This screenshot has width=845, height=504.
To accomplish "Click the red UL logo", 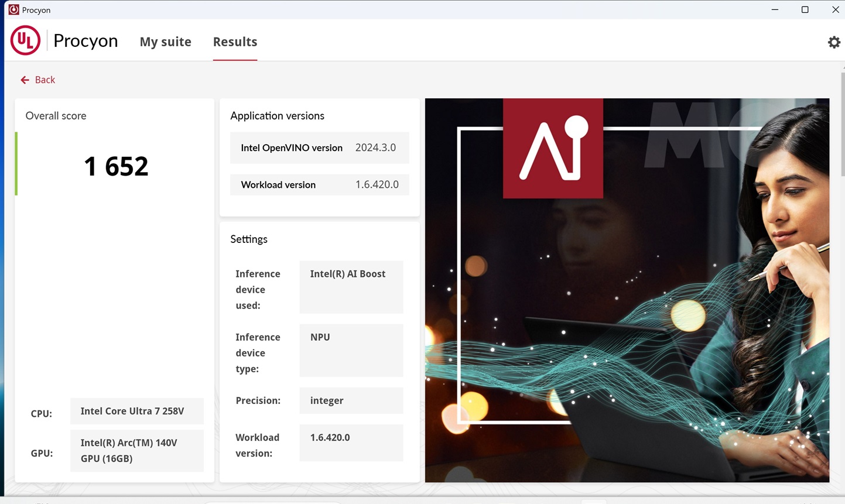I will coord(25,40).
